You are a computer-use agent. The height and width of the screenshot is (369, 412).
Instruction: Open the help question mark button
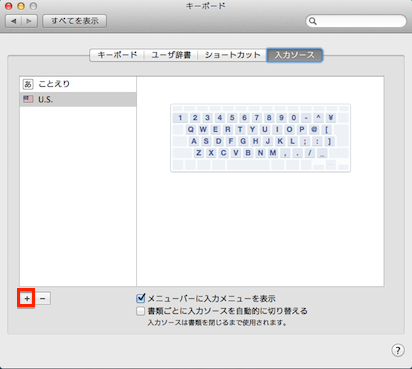(x=398, y=350)
